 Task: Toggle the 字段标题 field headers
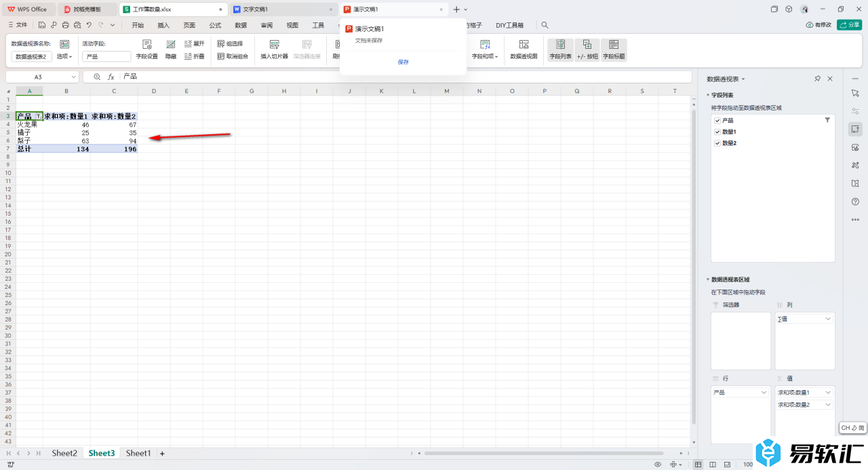[x=614, y=50]
